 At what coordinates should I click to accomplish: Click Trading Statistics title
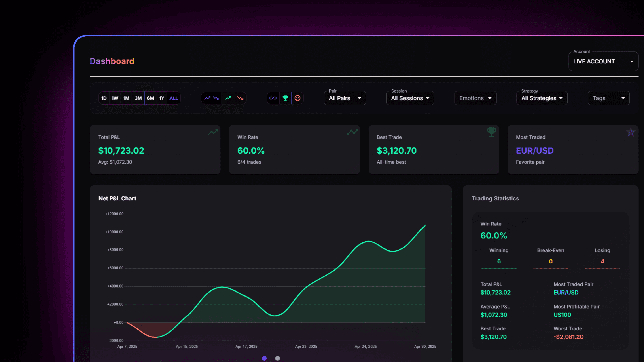coord(495,198)
